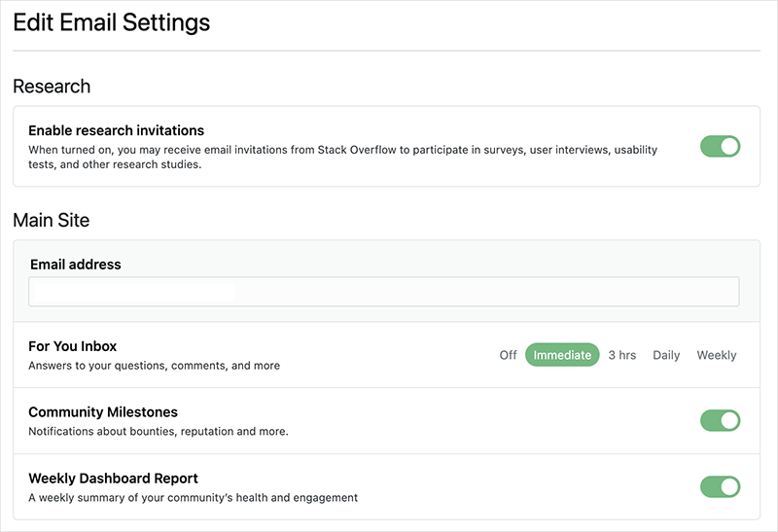This screenshot has width=778, height=532.
Task: Click the 'Answers to your questions' description
Action: pos(154,366)
